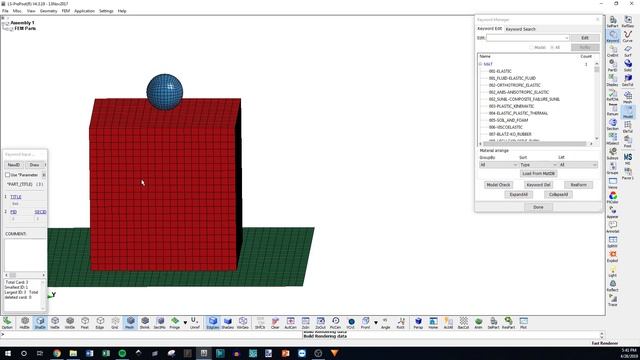Viewport: 640px width, 360px height.
Task: Click the Light settings icon in right toolbar
Action: [x=613, y=272]
